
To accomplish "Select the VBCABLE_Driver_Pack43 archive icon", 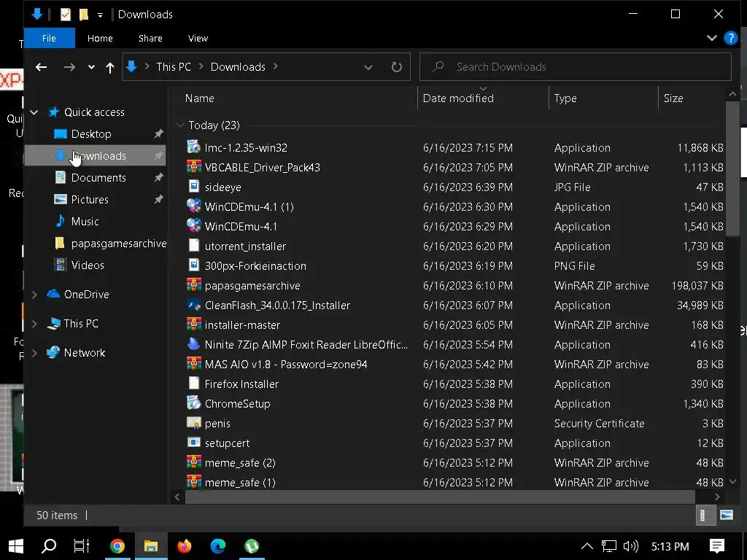I will click(193, 167).
